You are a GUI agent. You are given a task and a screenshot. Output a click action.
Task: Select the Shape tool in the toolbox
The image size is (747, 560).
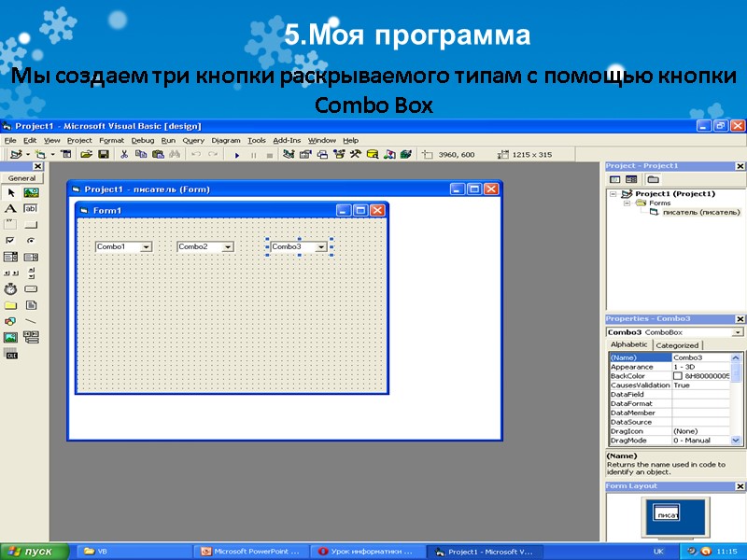pyautogui.click(x=10, y=321)
